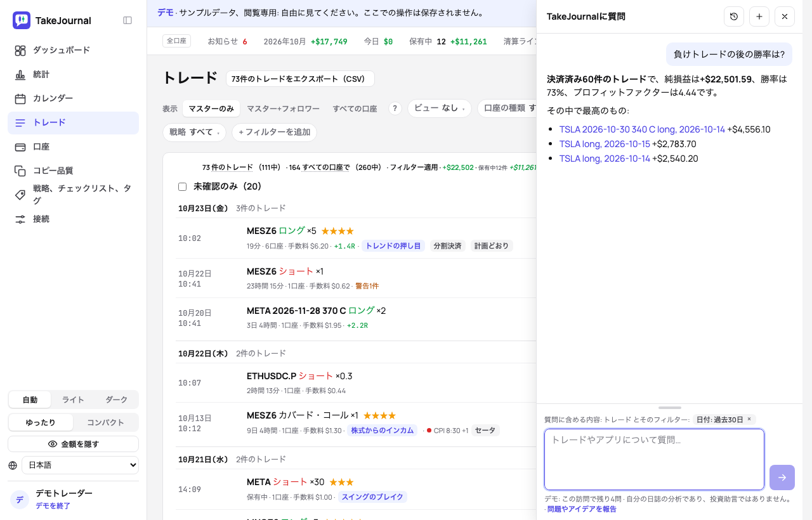Click the カレンダー calendar icon
812x520 pixels.
click(20, 98)
